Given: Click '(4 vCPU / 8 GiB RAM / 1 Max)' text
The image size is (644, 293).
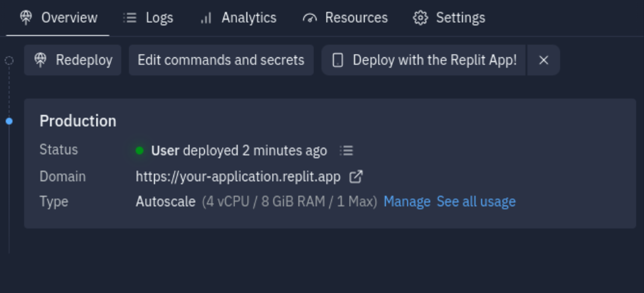Looking at the screenshot, I should tap(289, 201).
